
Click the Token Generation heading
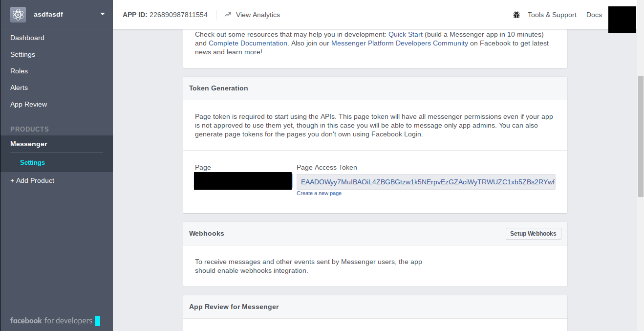[218, 88]
